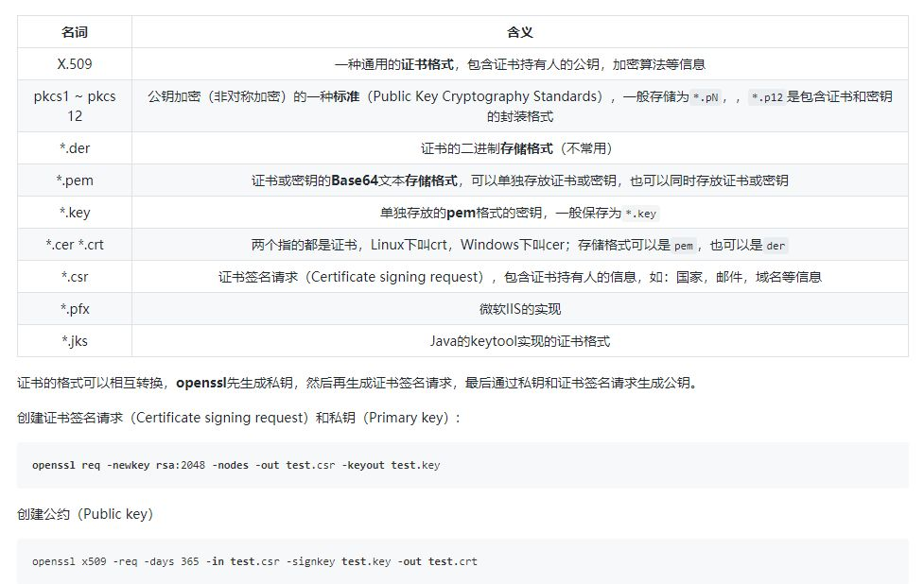924x584 pixels.
Task: Click the 名词 column header
Action: tap(75, 32)
